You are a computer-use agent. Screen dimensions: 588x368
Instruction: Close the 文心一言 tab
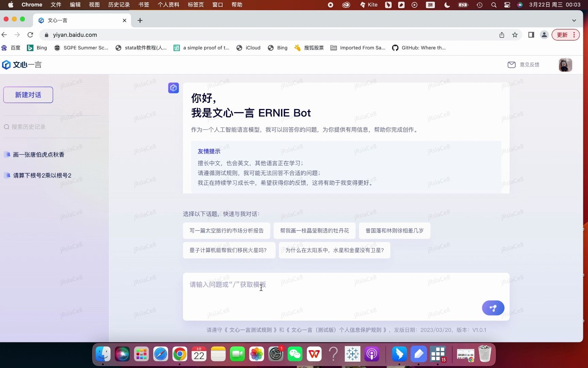click(125, 20)
